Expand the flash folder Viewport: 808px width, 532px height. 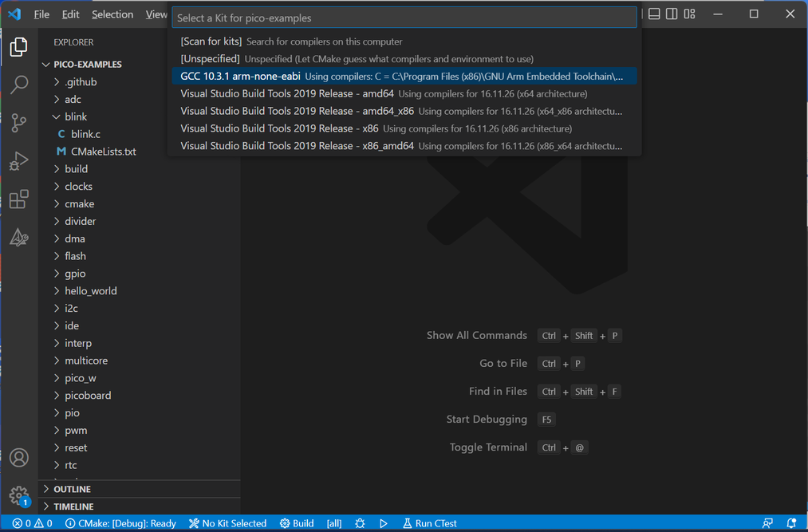139,256
